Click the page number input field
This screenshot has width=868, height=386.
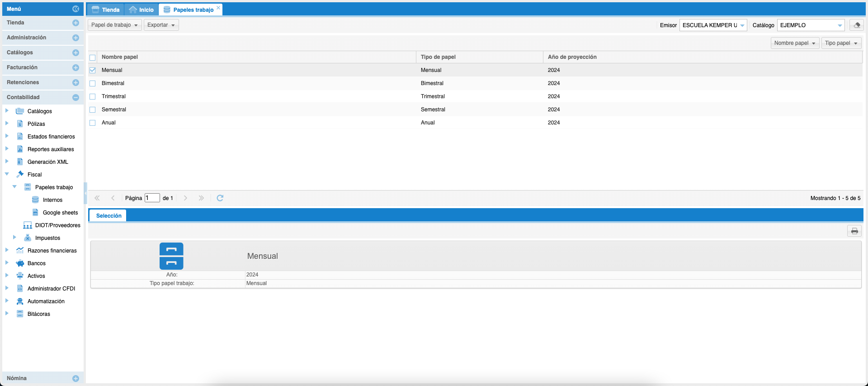click(152, 198)
